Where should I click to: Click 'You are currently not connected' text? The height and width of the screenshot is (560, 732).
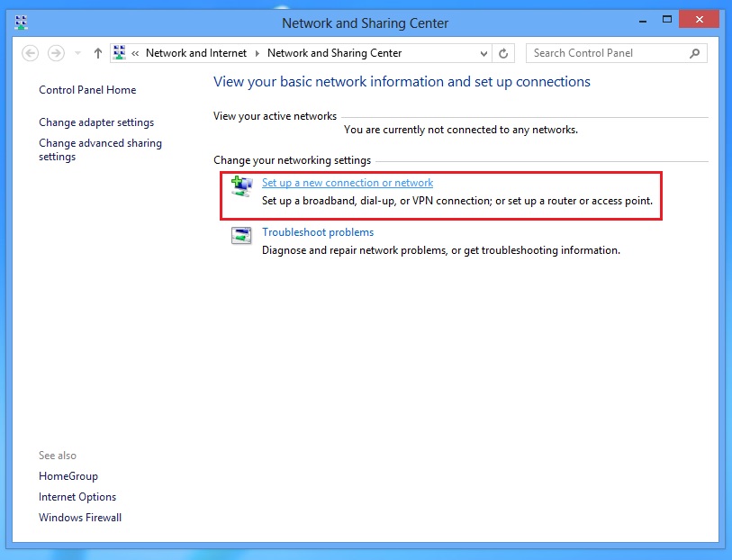pos(461,130)
